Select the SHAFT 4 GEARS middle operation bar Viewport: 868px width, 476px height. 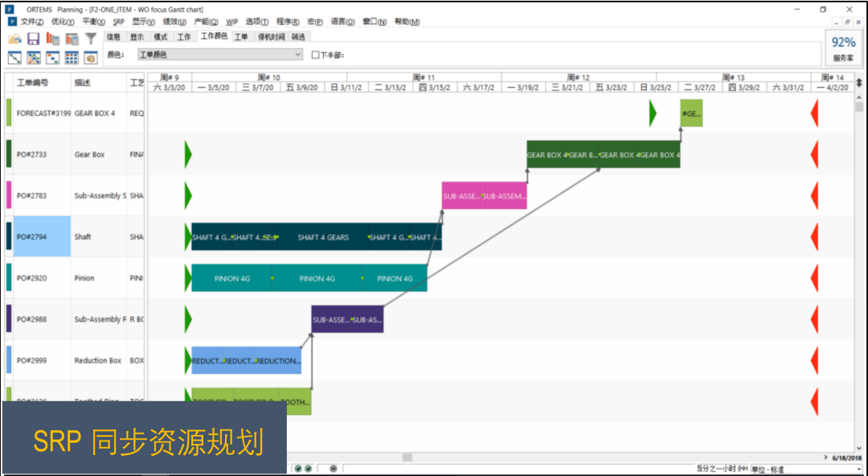click(x=323, y=236)
